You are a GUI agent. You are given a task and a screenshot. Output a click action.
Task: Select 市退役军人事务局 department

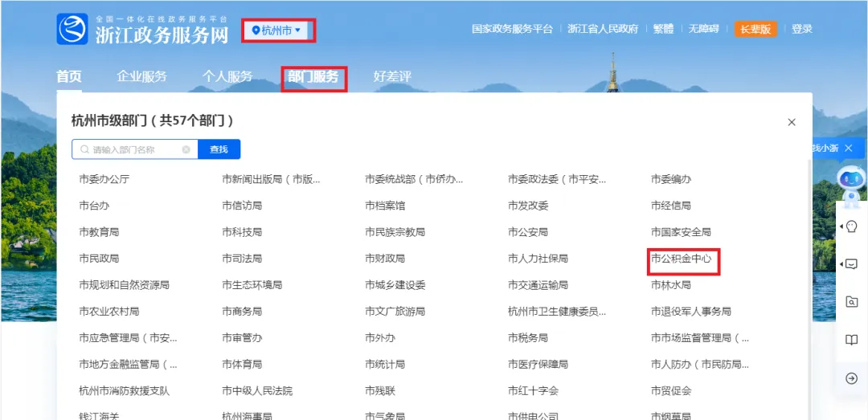coord(691,312)
